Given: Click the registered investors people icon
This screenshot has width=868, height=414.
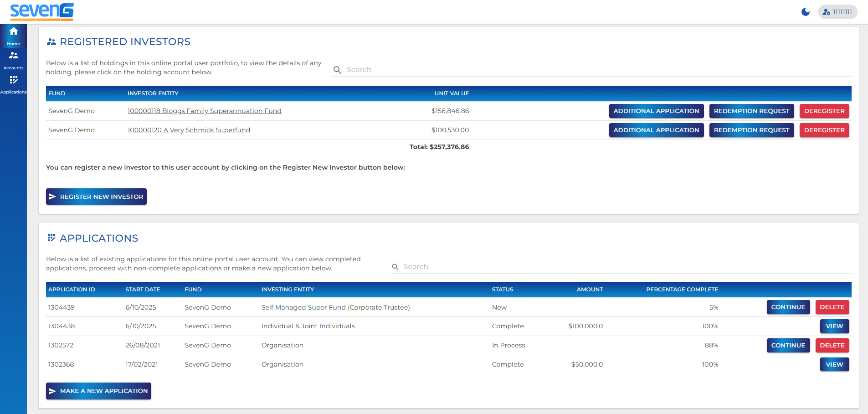Looking at the screenshot, I should 51,41.
